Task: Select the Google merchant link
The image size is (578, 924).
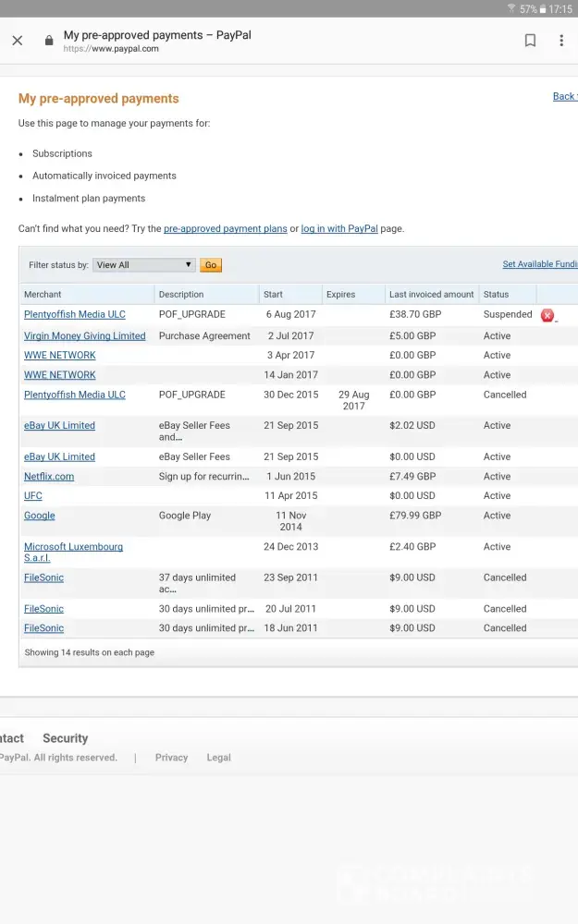Action: pyautogui.click(x=39, y=516)
